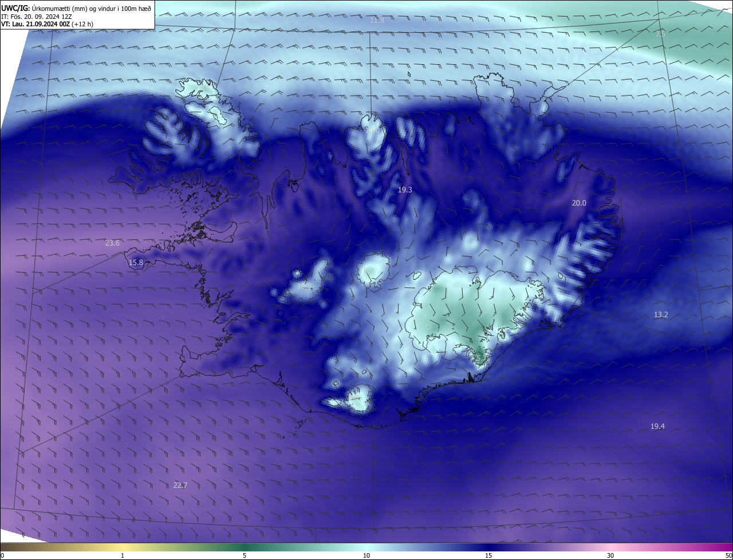Click the 'IT: Fös. 20. 09. 2024 12Z' line
This screenshot has height=560, width=733.
[37, 16]
